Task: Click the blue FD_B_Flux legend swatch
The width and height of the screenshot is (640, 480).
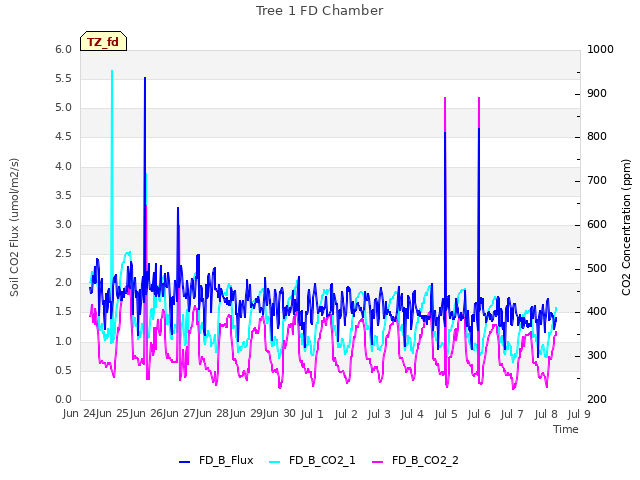Action: pyautogui.click(x=184, y=462)
